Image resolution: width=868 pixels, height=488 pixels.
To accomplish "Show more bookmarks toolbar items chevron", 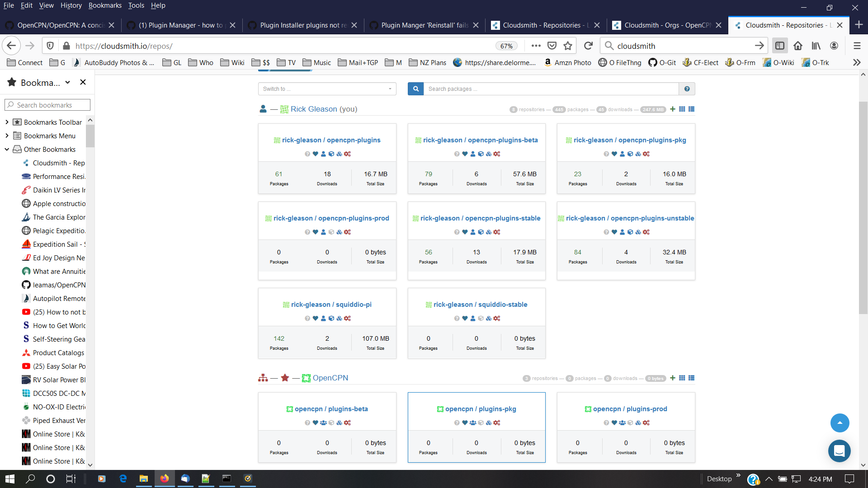I will coord(857,63).
